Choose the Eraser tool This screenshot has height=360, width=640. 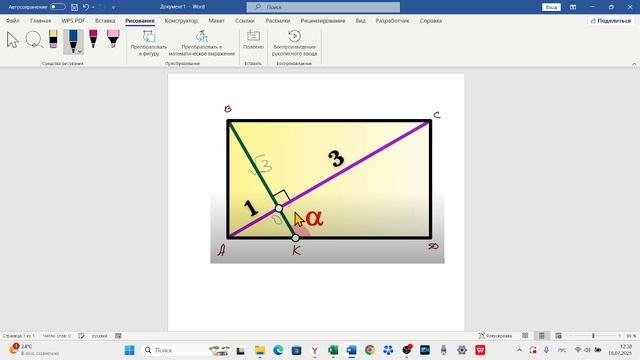pyautogui.click(x=53, y=39)
